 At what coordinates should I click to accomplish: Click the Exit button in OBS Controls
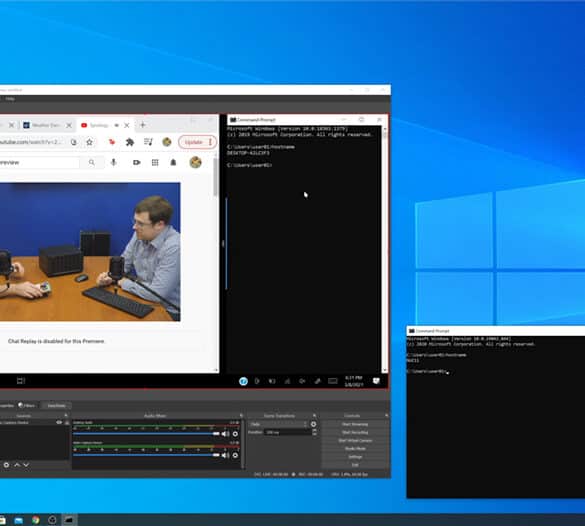click(x=355, y=465)
